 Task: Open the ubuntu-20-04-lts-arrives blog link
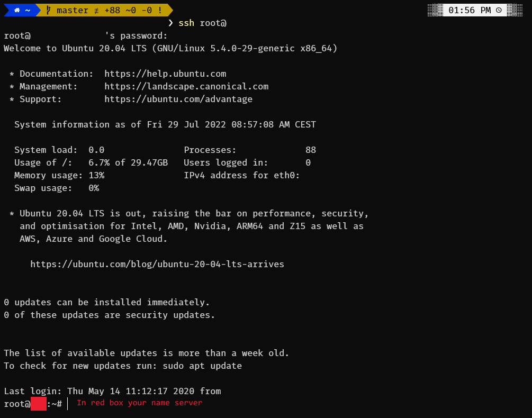coord(157,264)
